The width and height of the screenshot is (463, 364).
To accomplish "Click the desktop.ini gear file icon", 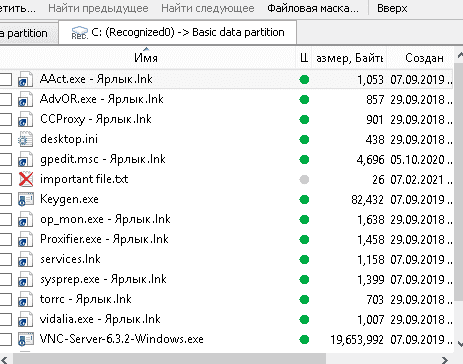I will point(26,140).
